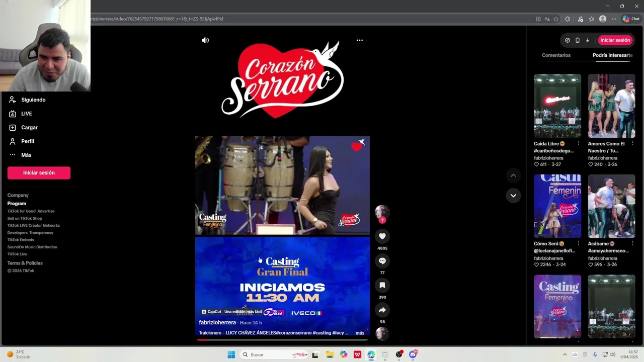644x362 pixels.
Task: Open the spinning music disc at bottom
Action: pos(382,333)
